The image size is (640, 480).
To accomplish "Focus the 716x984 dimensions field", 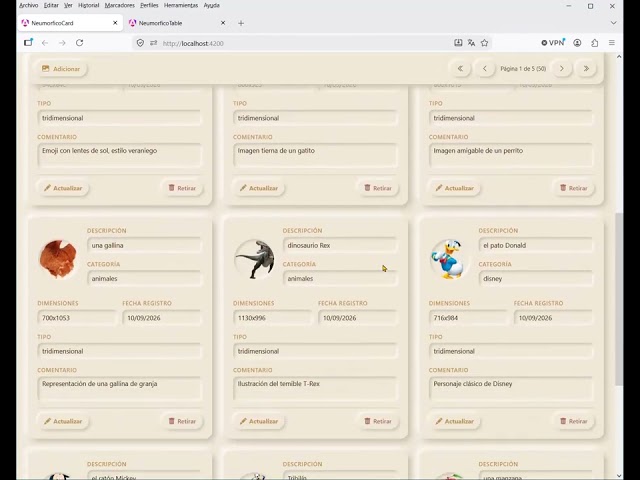I will 468,318.
